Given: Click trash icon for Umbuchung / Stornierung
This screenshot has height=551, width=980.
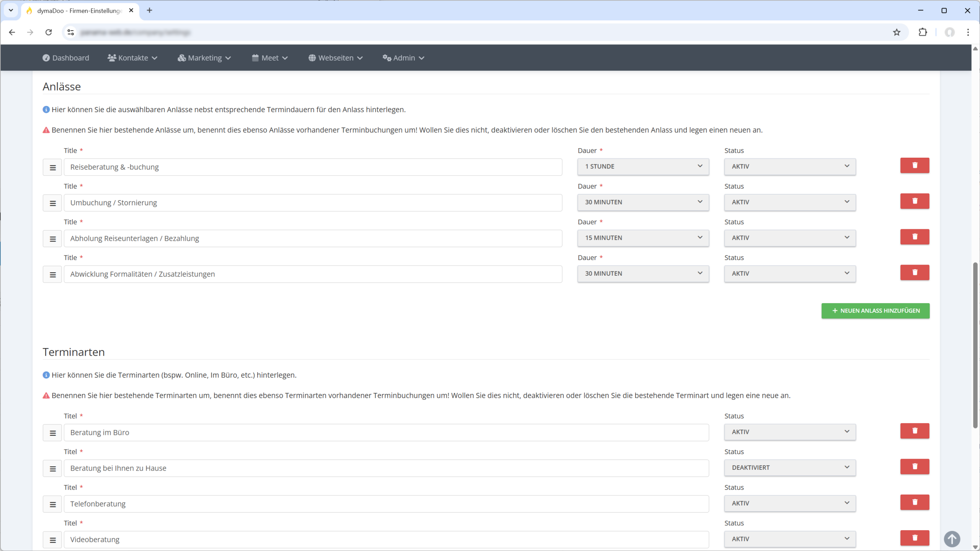Looking at the screenshot, I should tap(914, 201).
